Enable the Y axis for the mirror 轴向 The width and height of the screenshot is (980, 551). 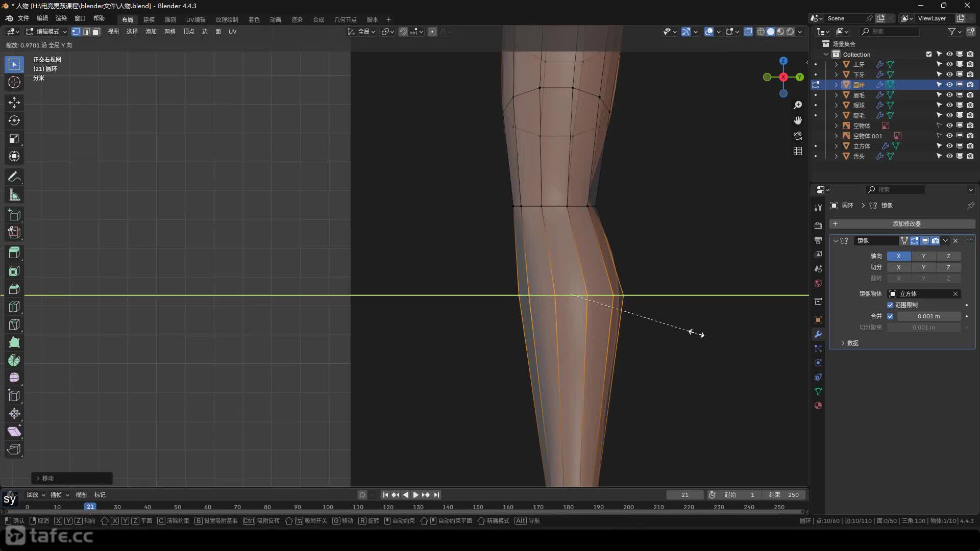point(923,256)
